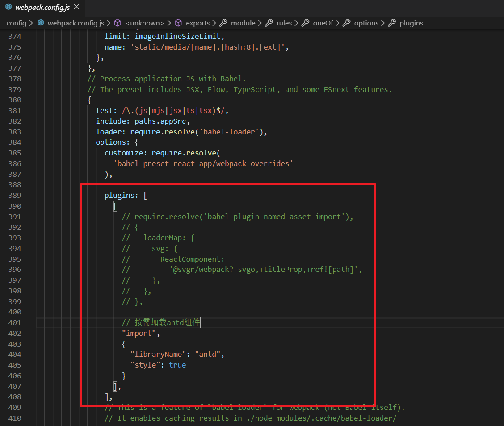Screen dimensions: 504x426
Task: Click "style" key on line 405
Action: pyautogui.click(x=145, y=365)
